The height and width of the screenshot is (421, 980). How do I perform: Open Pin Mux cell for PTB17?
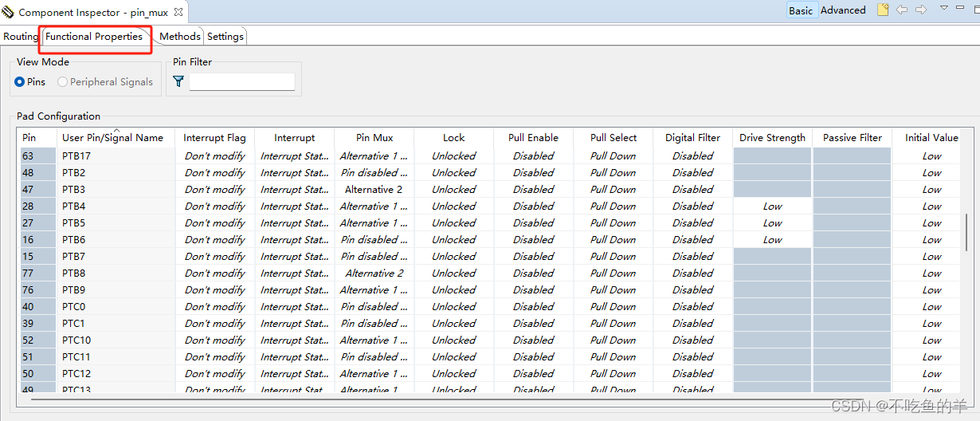tap(374, 155)
